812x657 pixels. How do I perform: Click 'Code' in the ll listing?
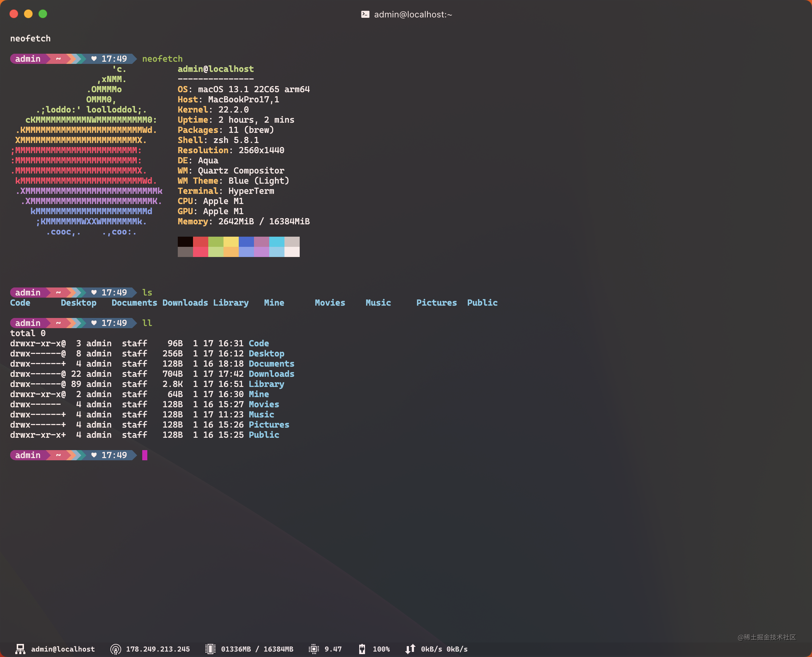click(x=259, y=343)
